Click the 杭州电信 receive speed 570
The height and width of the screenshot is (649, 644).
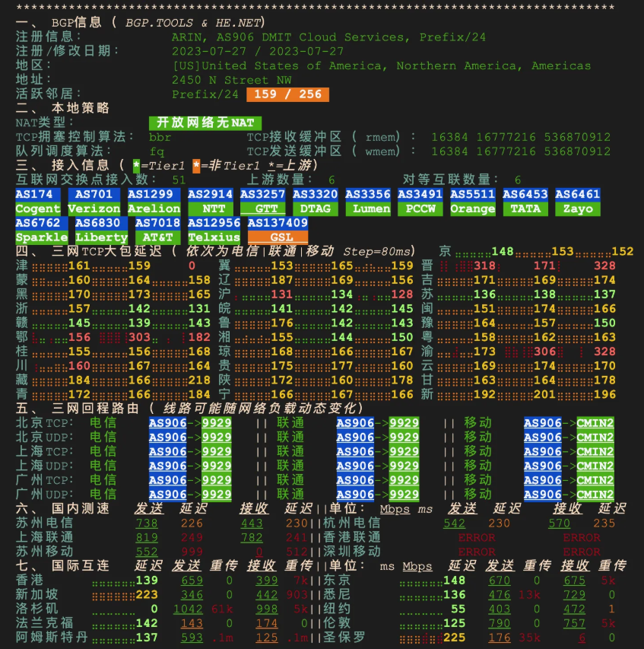click(559, 523)
